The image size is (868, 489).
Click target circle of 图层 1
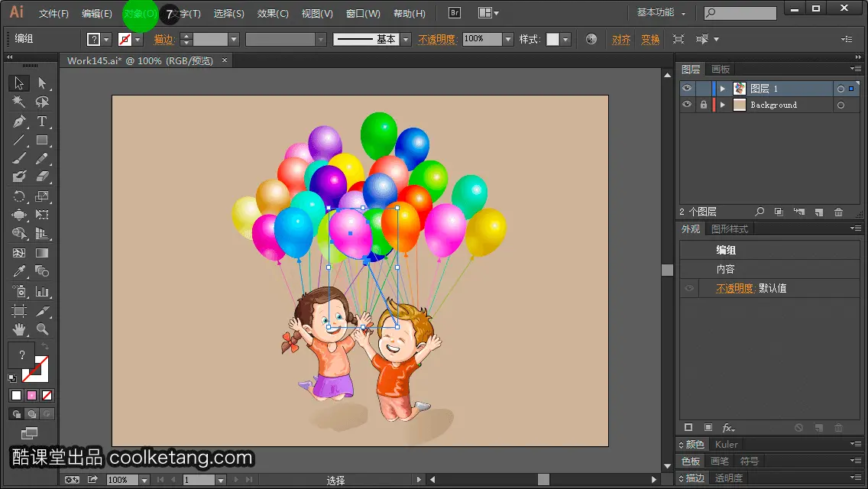(x=840, y=89)
